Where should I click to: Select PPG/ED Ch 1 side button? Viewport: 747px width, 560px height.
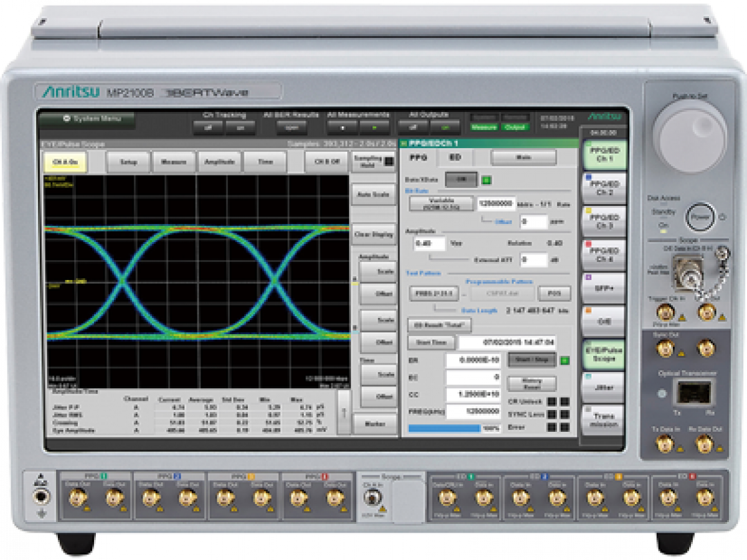pyautogui.click(x=603, y=155)
